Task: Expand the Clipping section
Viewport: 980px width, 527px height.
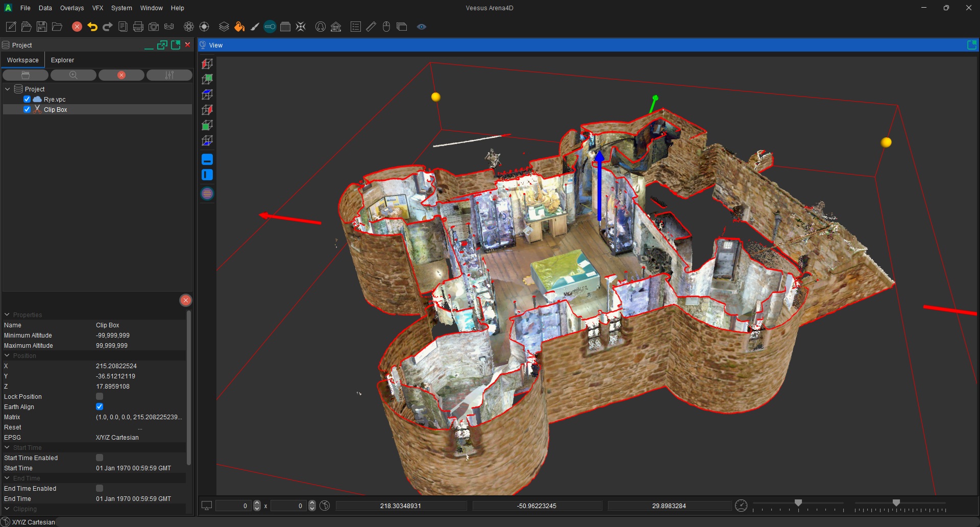Action: pos(7,509)
